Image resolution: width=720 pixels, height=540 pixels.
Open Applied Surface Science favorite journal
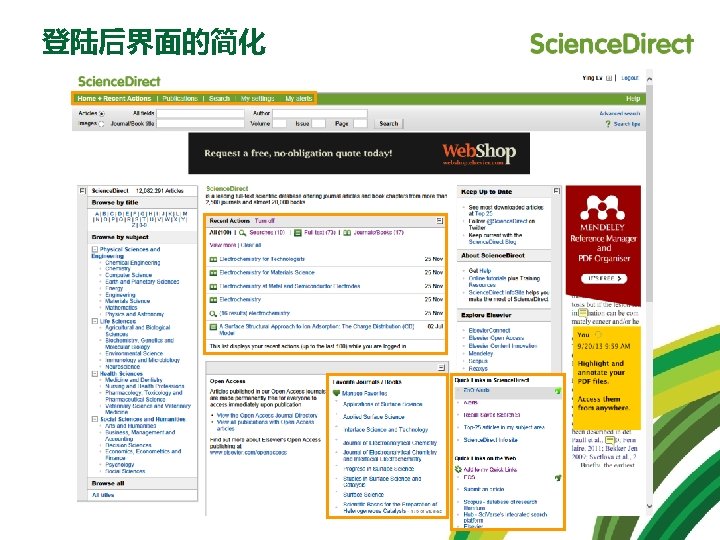(x=373, y=417)
